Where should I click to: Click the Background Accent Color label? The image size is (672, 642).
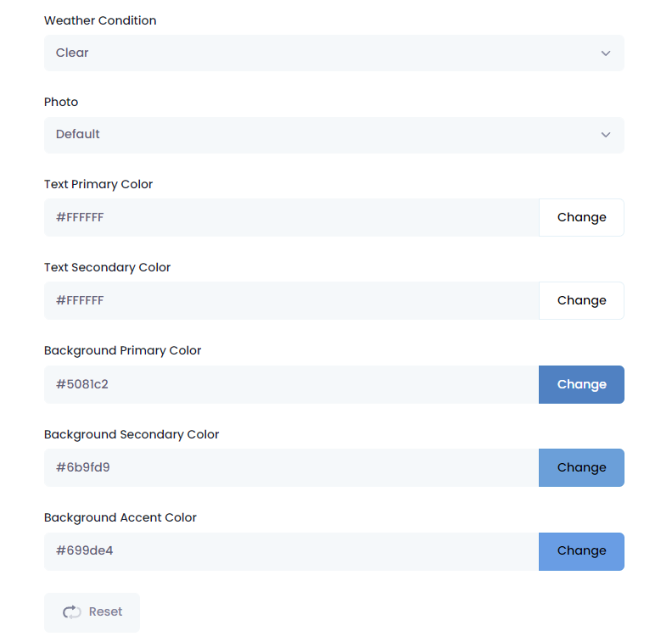click(120, 517)
